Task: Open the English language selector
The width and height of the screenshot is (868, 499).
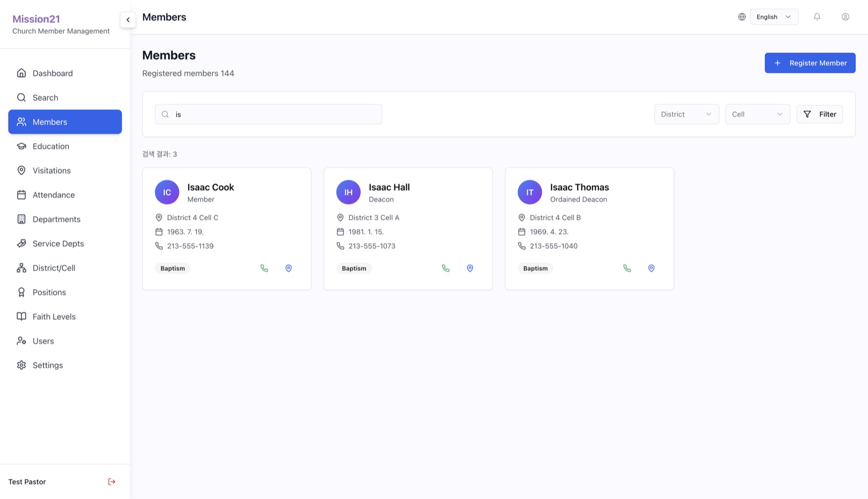Action: click(x=774, y=17)
